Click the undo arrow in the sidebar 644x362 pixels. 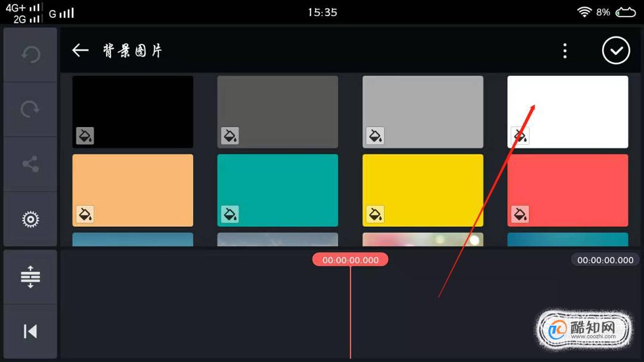(x=30, y=54)
